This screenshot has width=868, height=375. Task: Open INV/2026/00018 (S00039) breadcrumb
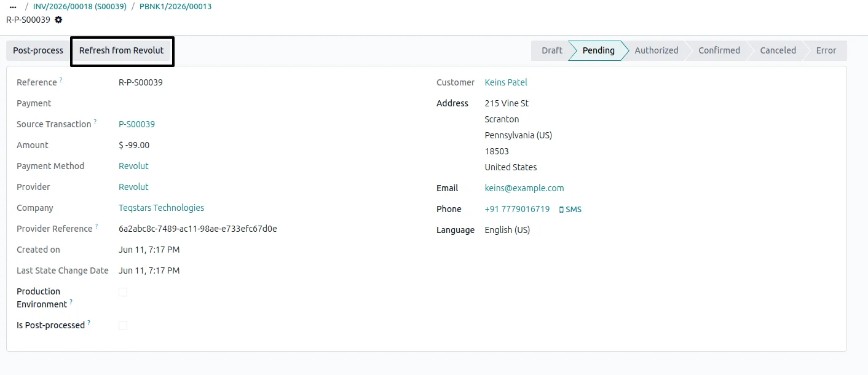80,6
